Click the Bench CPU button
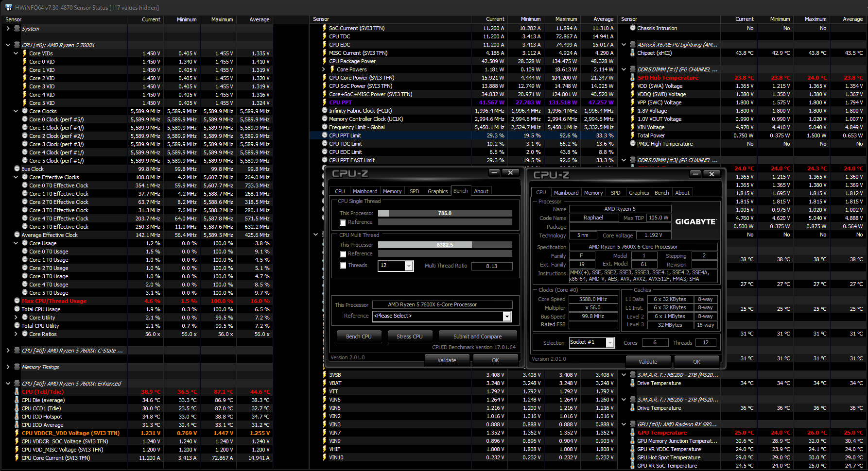 359,336
